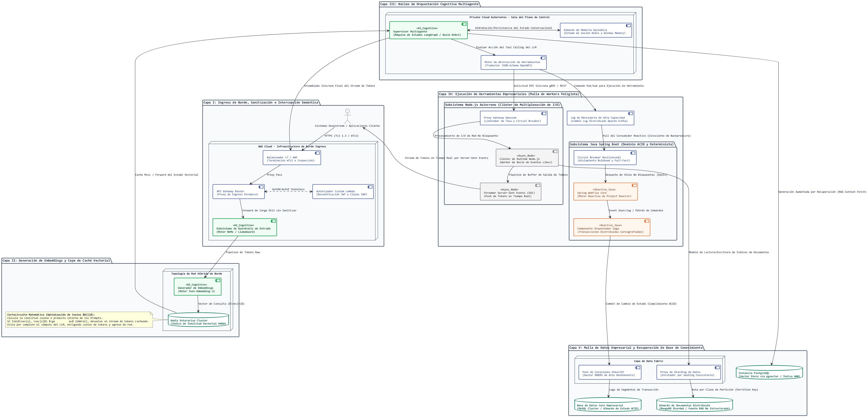Image resolution: width=868 pixels, height=417 pixels.
Task: Click component icon in API Gateway Router box
Action: [261, 187]
